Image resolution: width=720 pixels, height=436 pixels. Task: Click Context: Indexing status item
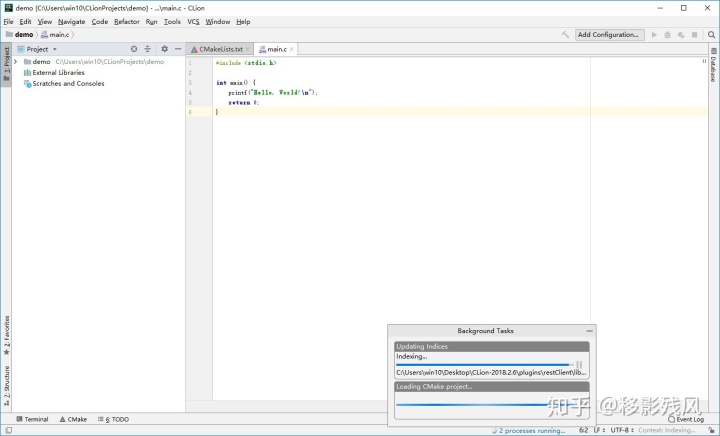[x=667, y=430]
